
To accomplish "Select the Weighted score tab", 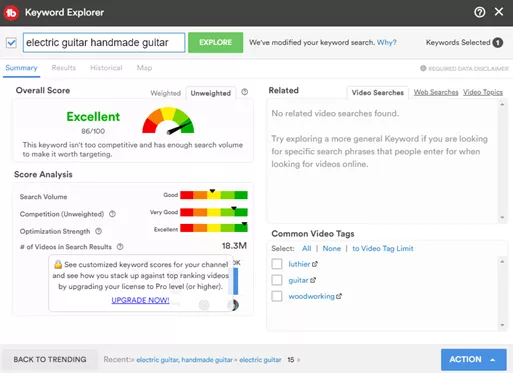I will (165, 93).
